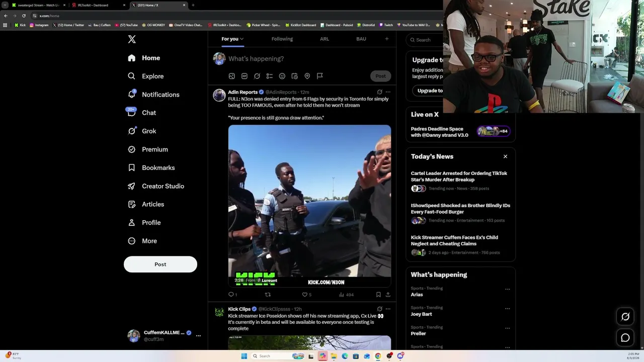Image resolution: width=644 pixels, height=362 pixels.
Task: Click the Grok enhance icon in the composer
Action: click(x=257, y=76)
